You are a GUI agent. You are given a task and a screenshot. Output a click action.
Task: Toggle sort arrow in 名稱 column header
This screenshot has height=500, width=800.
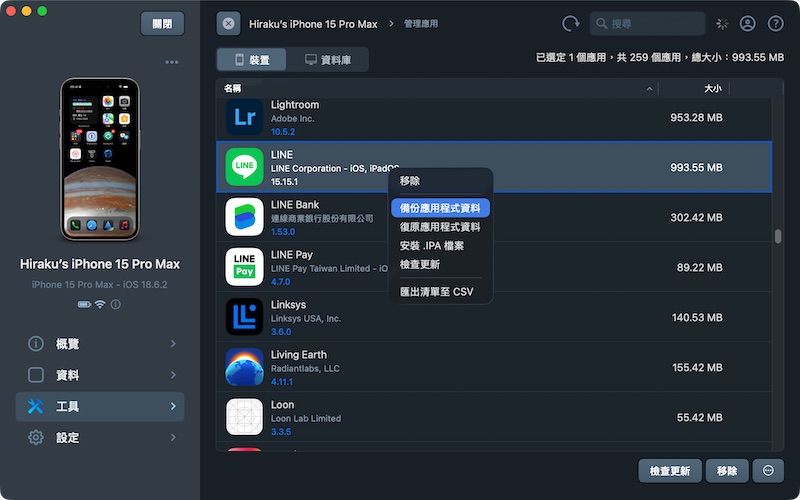click(x=649, y=89)
